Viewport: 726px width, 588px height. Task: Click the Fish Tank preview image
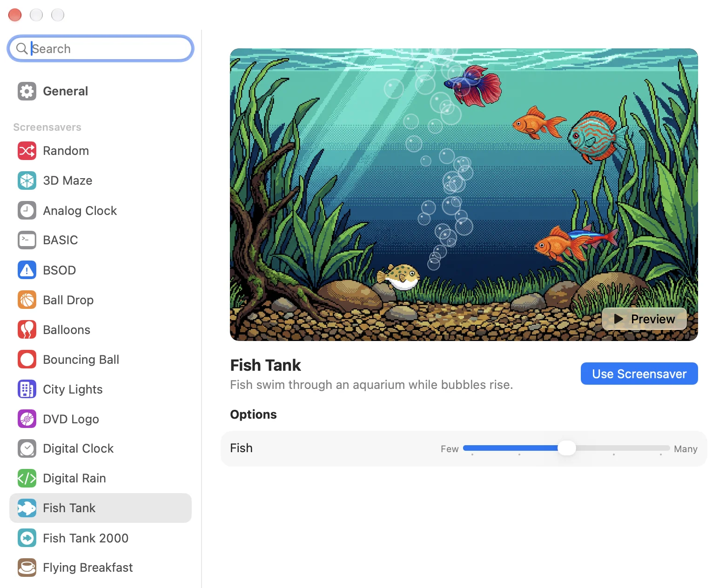464,194
